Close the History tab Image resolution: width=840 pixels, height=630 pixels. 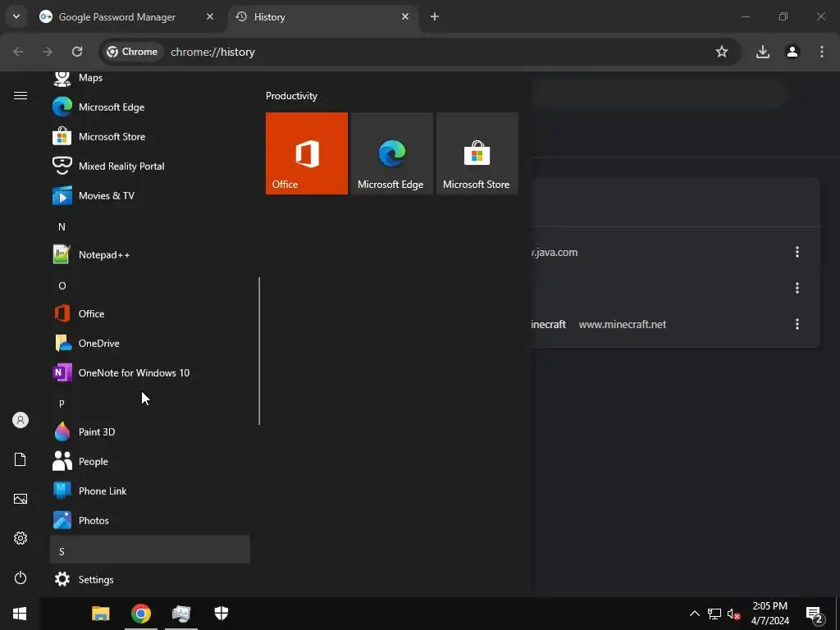[405, 16]
